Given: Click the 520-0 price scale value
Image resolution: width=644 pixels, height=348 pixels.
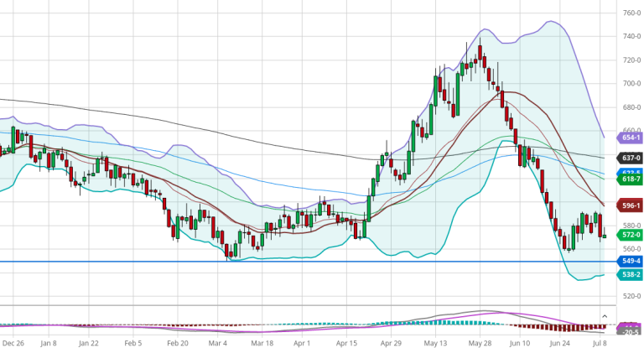Looking at the screenshot, I should (631, 297).
